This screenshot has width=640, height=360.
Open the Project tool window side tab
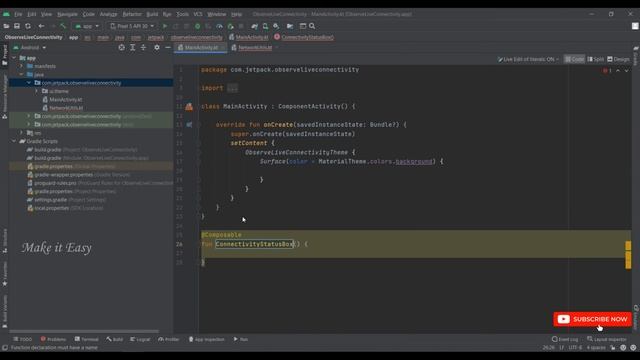pyautogui.click(x=4, y=55)
